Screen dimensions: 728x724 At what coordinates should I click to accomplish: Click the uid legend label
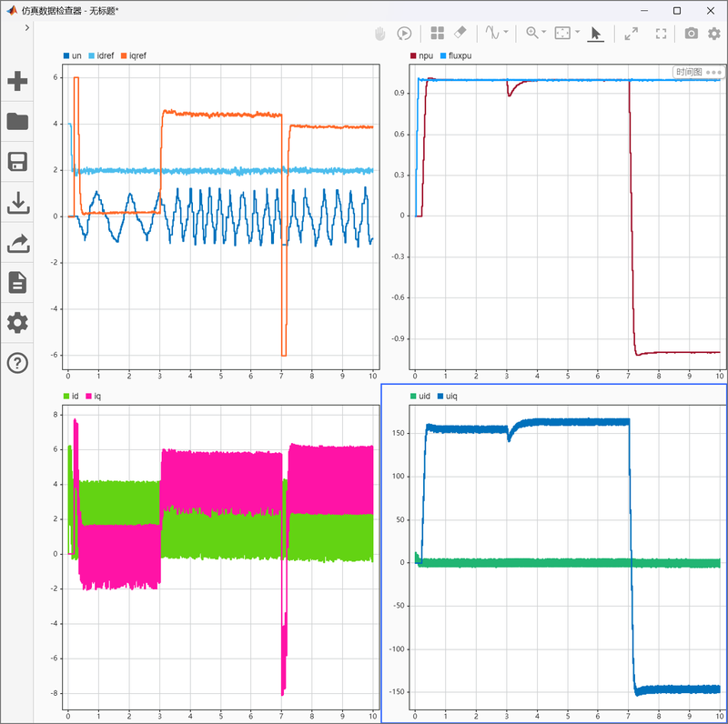tap(424, 396)
